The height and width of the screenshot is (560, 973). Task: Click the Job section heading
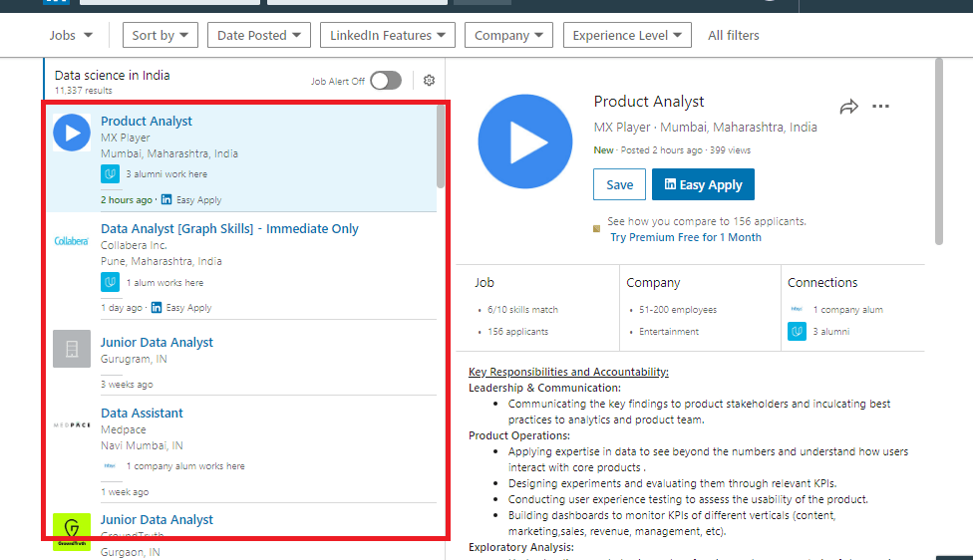pos(485,283)
